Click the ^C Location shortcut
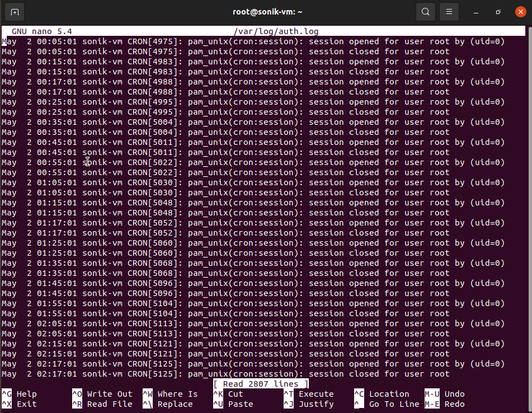The height and width of the screenshot is (413, 532). pyautogui.click(x=382, y=394)
